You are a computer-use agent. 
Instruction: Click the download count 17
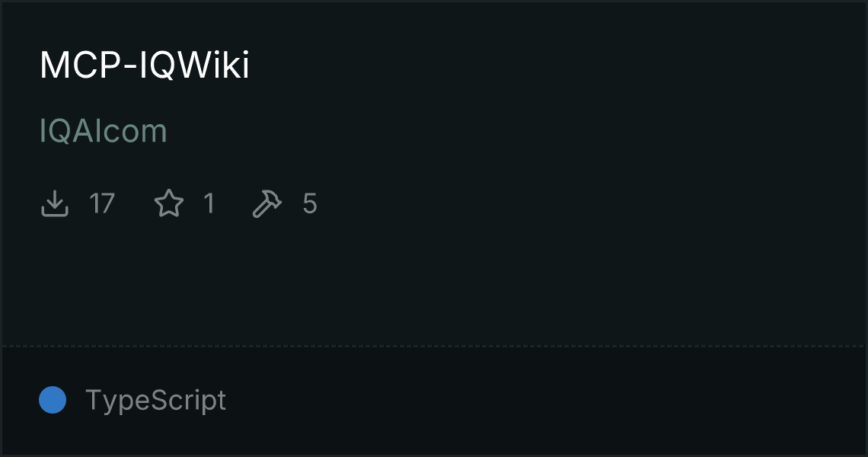click(102, 203)
